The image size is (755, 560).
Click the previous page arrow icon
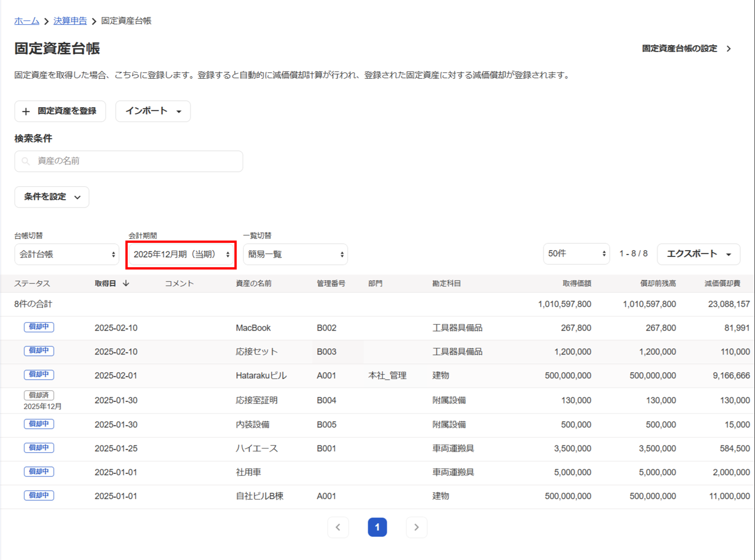[338, 527]
